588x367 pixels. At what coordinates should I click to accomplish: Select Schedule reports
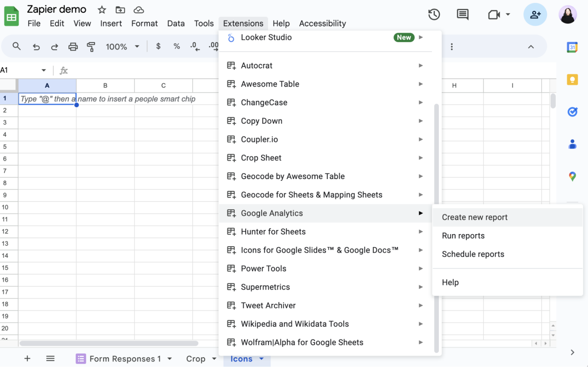(x=507, y=254)
